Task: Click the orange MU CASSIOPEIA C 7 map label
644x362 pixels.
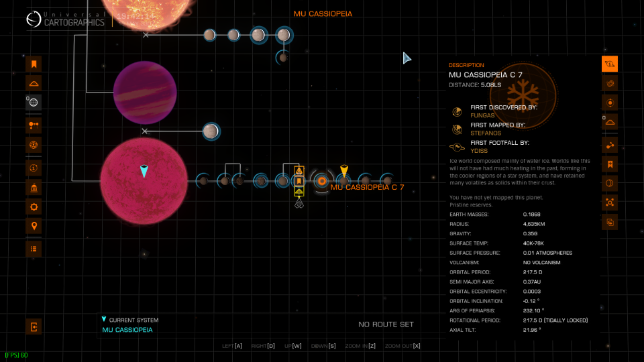Action: [x=367, y=187]
